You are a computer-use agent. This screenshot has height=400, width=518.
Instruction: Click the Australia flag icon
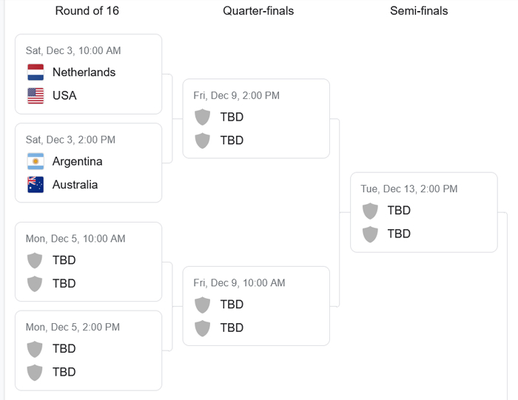point(35,185)
